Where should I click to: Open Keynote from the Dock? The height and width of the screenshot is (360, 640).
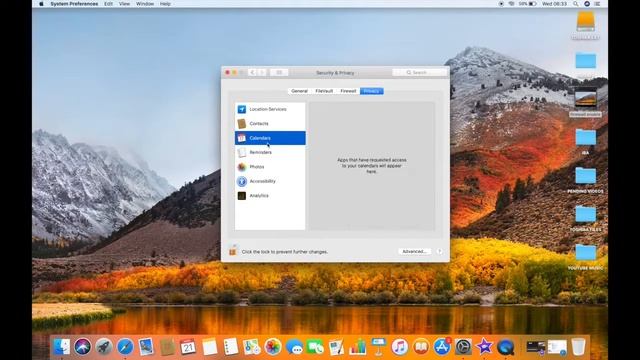[378, 347]
